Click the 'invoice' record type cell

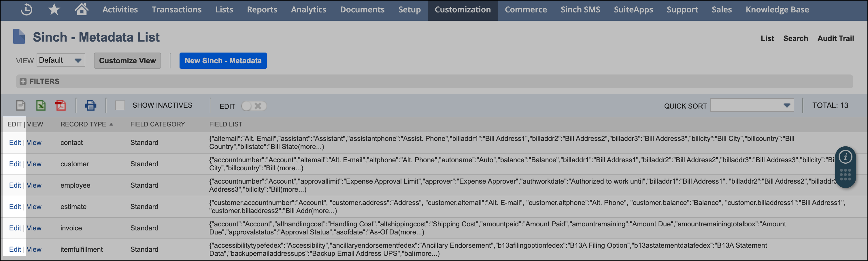click(71, 228)
